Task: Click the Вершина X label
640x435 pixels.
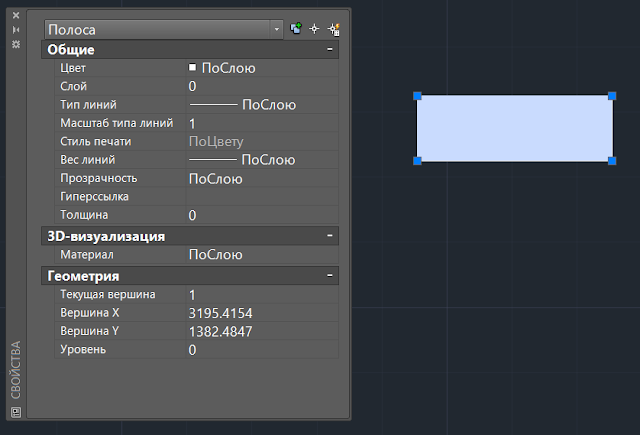Action: tap(90, 313)
